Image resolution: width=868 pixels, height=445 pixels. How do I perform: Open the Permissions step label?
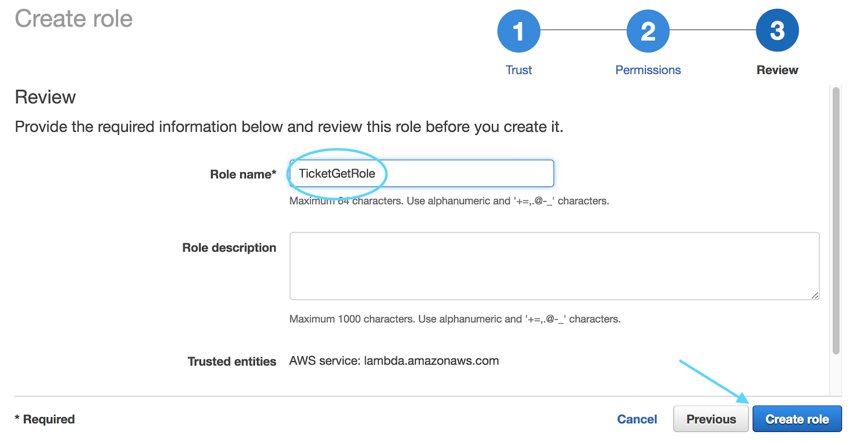click(648, 70)
